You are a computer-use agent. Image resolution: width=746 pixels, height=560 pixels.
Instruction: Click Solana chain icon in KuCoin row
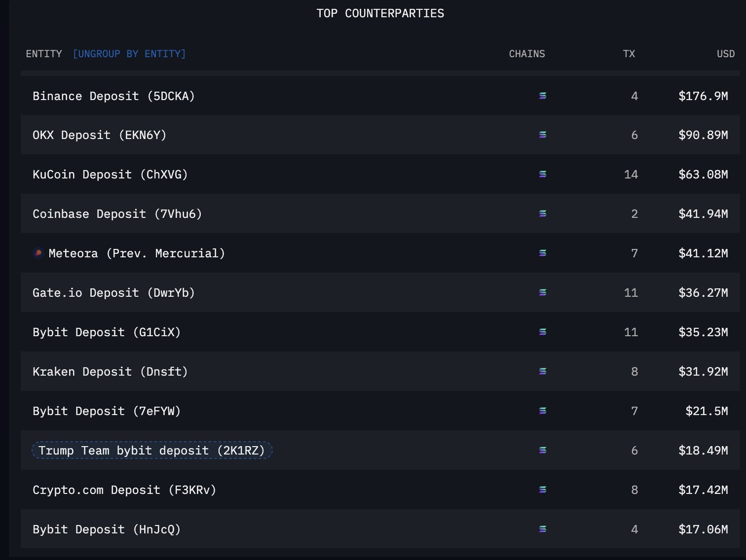tap(543, 174)
